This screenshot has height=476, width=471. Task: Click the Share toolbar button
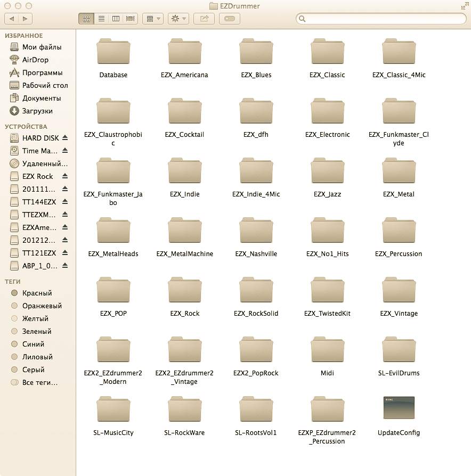coord(204,19)
